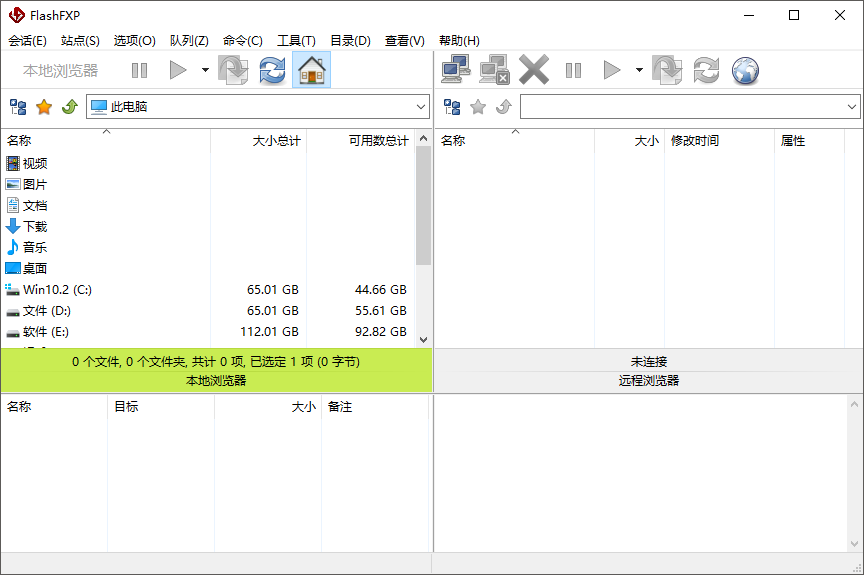Click the remote connect computers icon
This screenshot has width=864, height=575.
456,70
